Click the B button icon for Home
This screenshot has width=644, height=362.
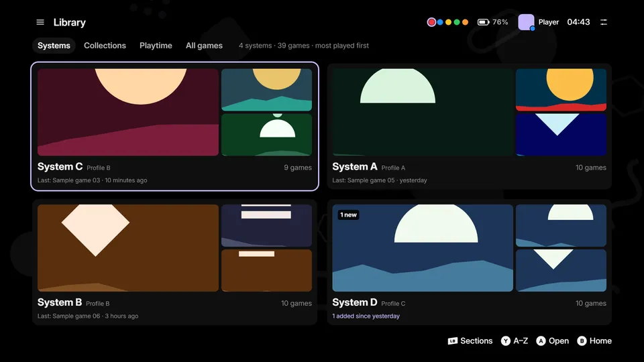582,341
